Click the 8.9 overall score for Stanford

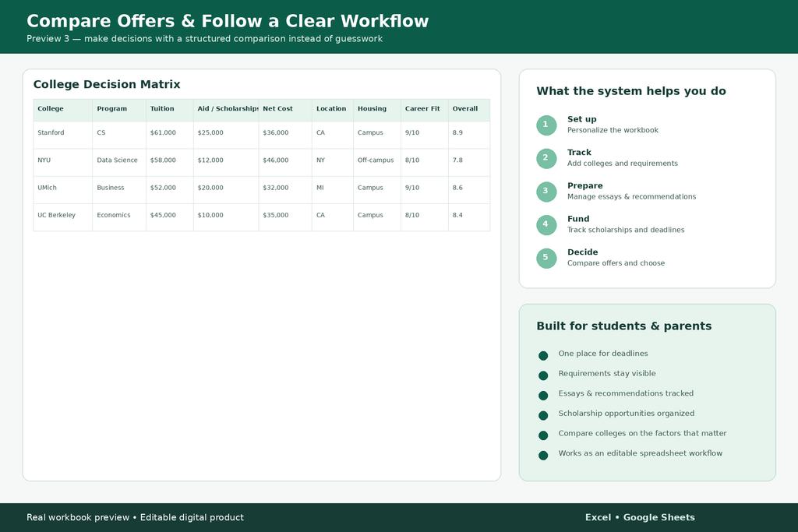click(x=469, y=135)
